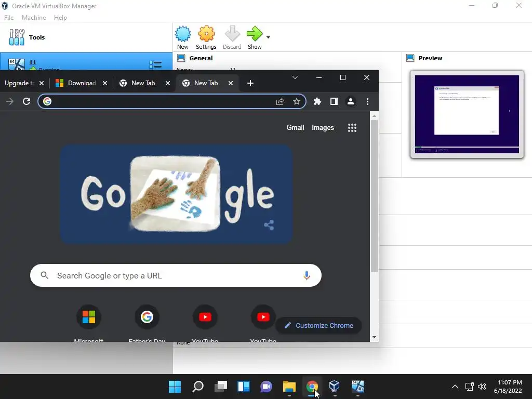The height and width of the screenshot is (399, 532).
Task: Open the Help menu in VirtualBox
Action: pos(60,18)
